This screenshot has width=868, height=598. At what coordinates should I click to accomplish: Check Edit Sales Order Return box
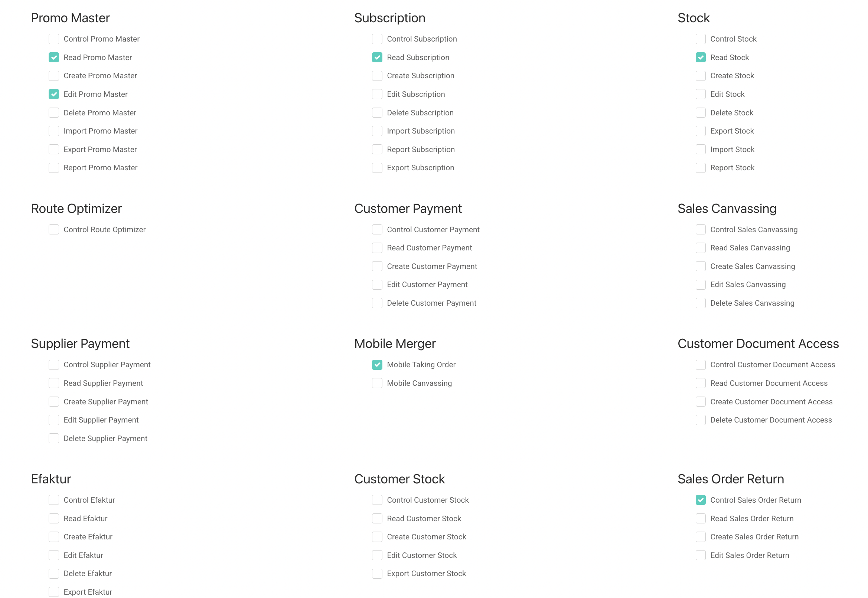[700, 555]
